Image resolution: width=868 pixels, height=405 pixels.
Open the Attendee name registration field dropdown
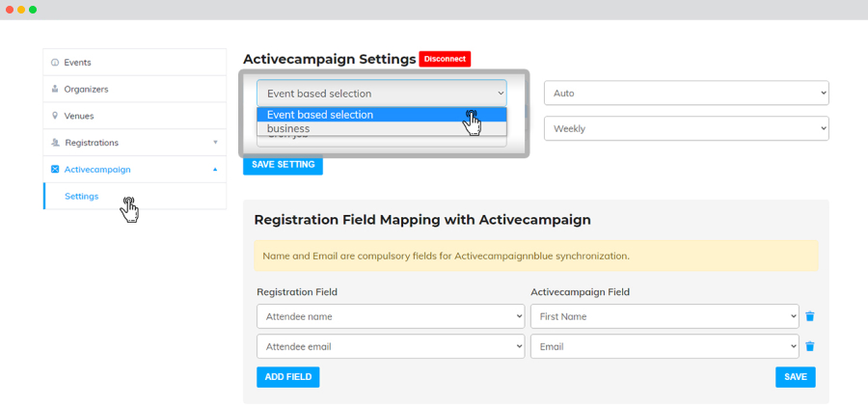[391, 316]
